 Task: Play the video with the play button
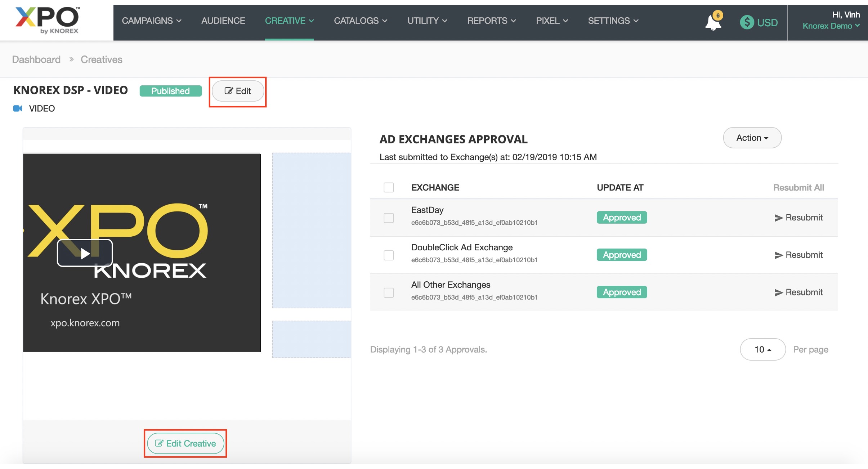point(85,253)
